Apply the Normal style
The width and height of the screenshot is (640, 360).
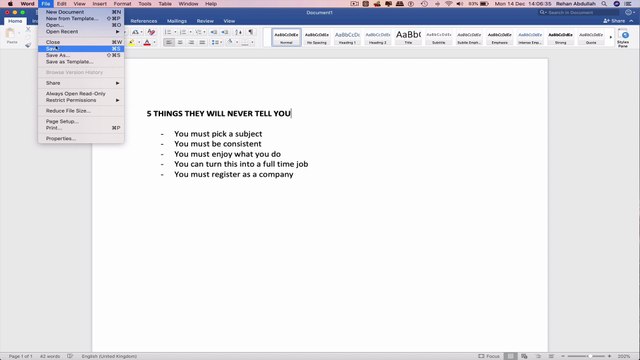click(286, 37)
